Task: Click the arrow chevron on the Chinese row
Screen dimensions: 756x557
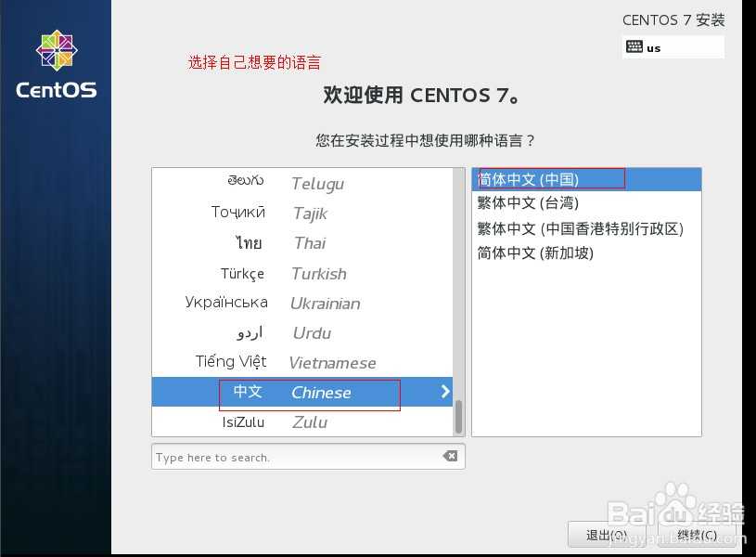Action: [445, 392]
